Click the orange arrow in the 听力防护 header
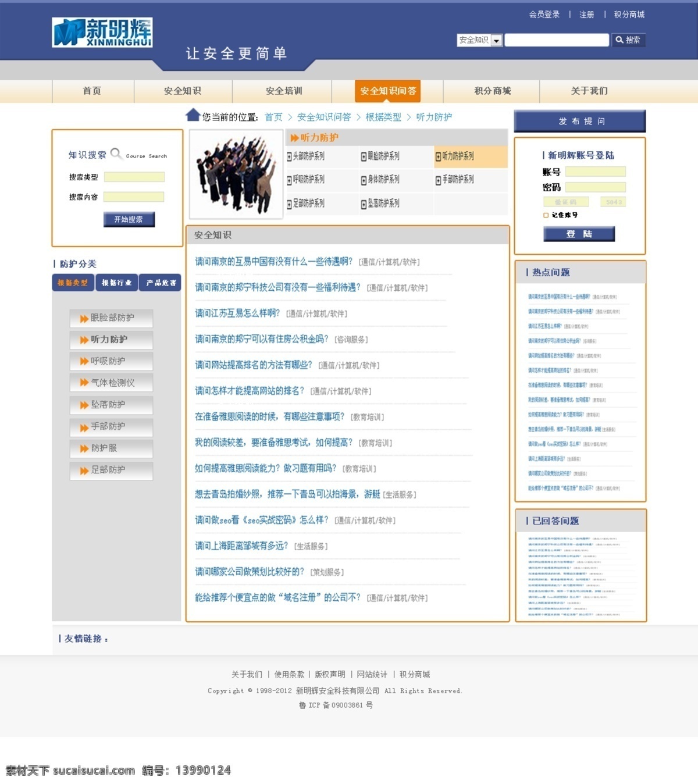The height and width of the screenshot is (784, 698). [295, 138]
